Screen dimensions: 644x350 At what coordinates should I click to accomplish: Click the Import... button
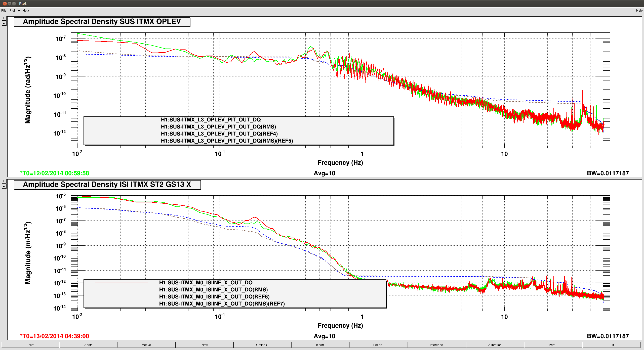[321, 345]
